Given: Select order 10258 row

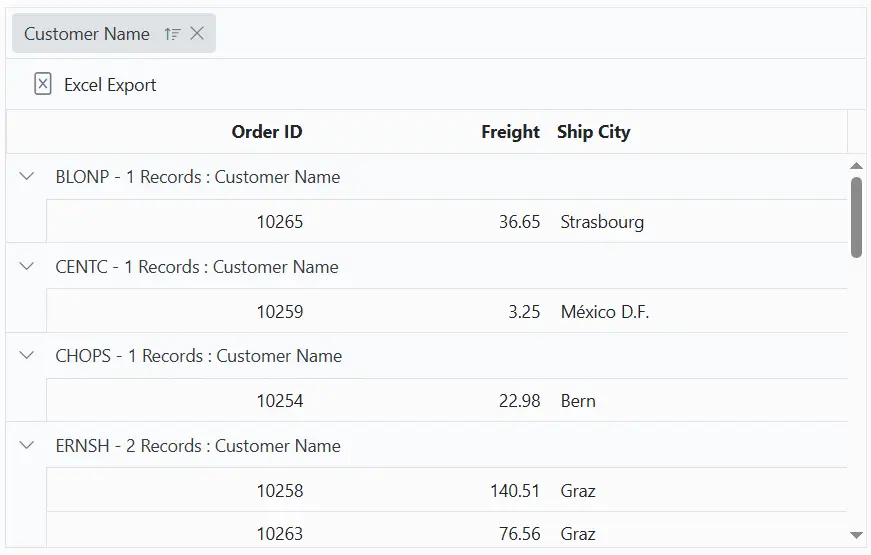Looking at the screenshot, I should coord(280,491).
